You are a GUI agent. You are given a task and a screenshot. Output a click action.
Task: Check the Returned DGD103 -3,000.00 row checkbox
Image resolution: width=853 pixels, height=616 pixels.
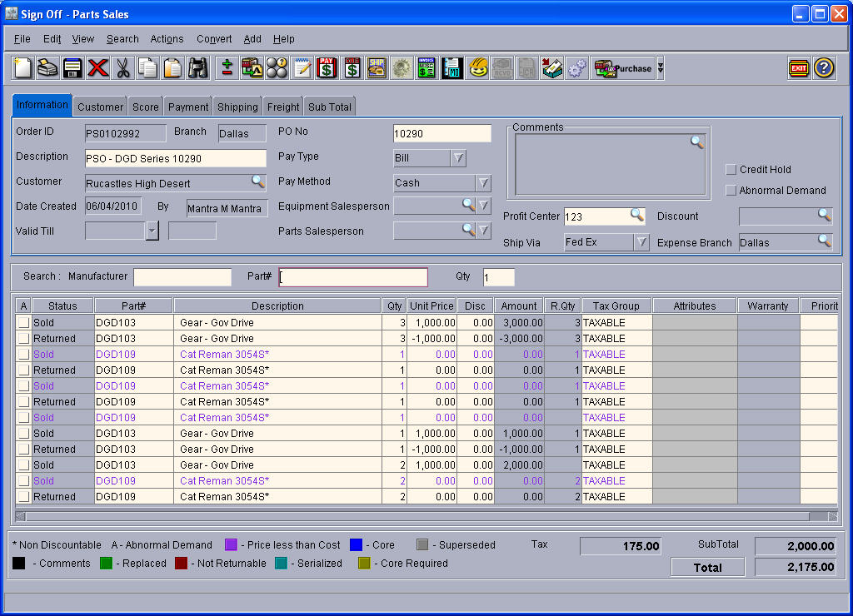(23, 338)
